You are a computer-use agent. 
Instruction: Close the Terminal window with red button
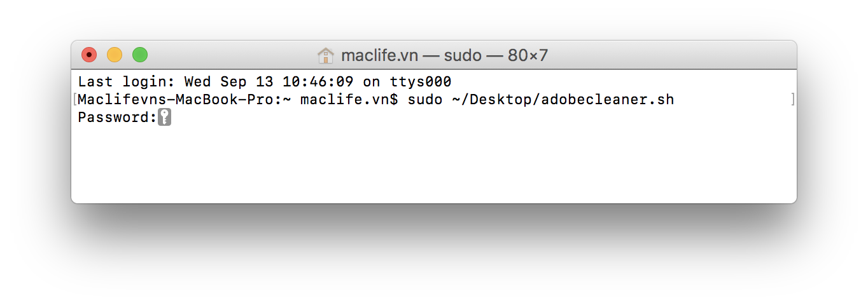(x=89, y=55)
